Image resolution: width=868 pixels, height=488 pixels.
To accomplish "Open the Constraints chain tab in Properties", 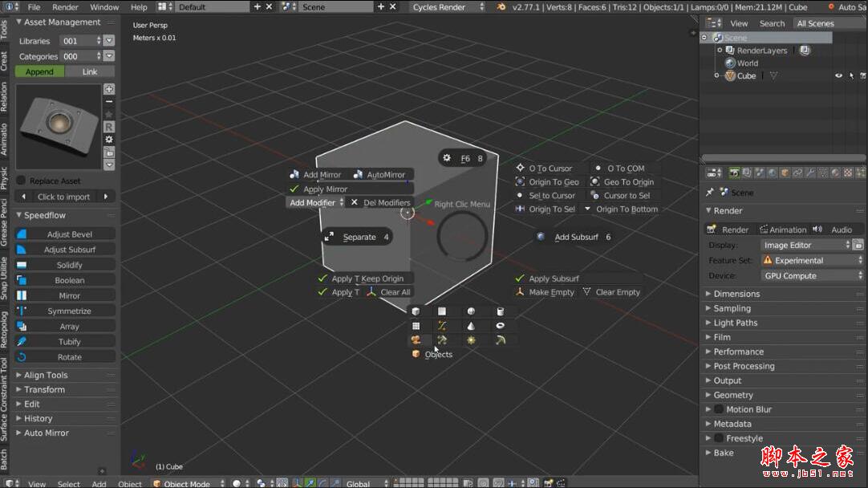I will point(797,173).
